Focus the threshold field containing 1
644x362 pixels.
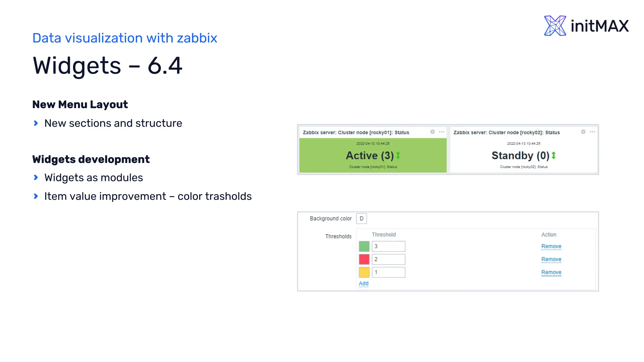click(x=389, y=272)
